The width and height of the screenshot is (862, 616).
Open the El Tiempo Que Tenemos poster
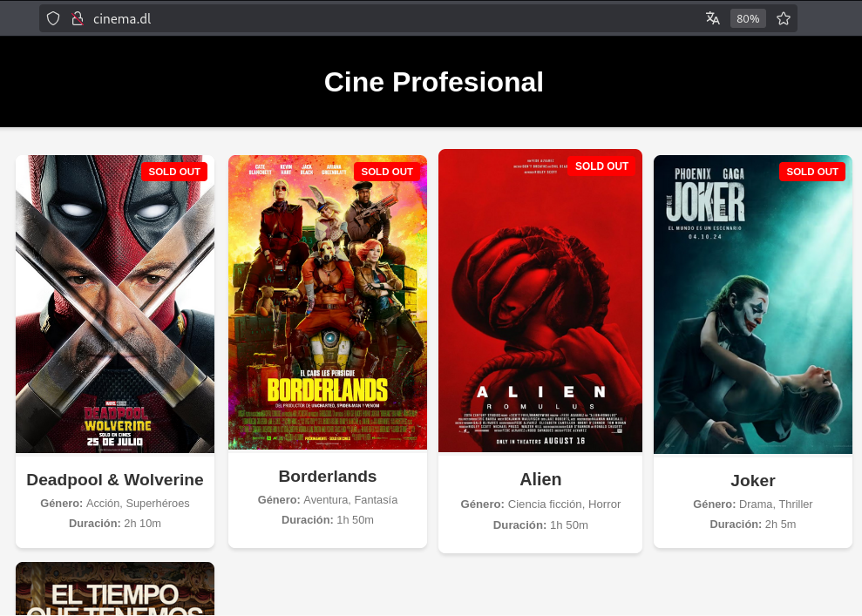[115, 588]
